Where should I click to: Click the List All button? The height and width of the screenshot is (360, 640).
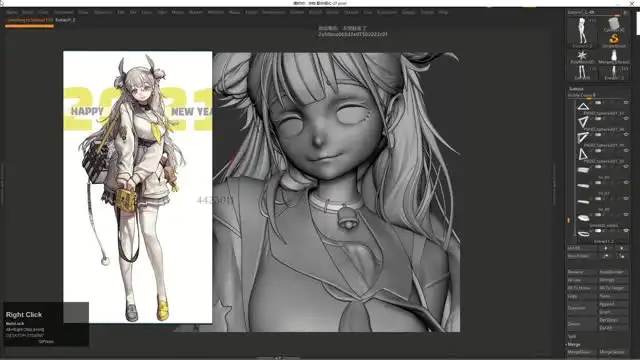(582, 248)
